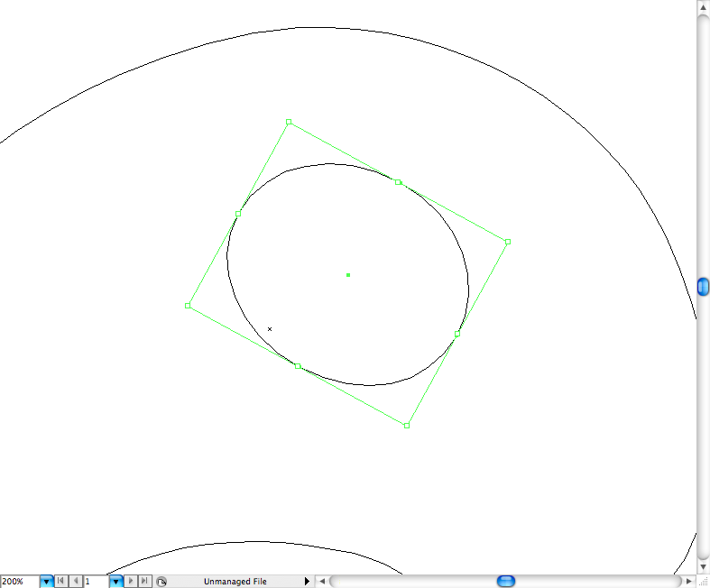Go to the last artboard
The image size is (710, 588).
pyautogui.click(x=144, y=582)
